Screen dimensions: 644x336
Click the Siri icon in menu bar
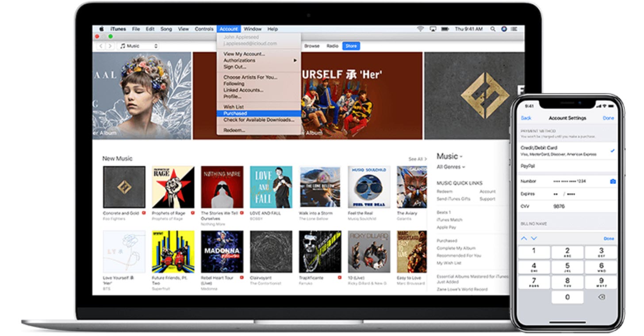[504, 29]
